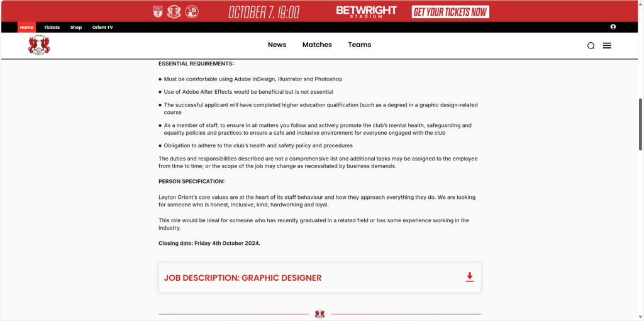Open the Tickets link in top bar
This screenshot has height=321, width=644.
[x=52, y=28]
